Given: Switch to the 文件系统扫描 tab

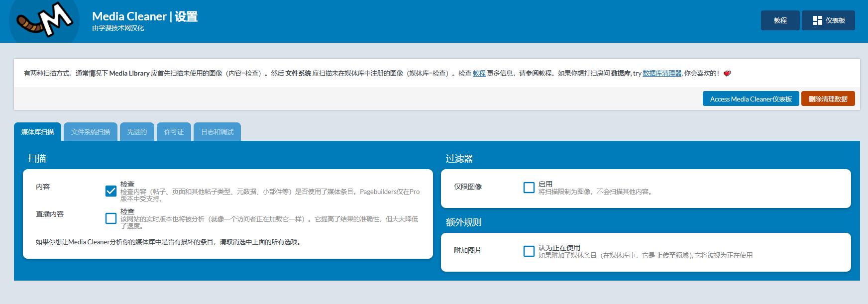Looking at the screenshot, I should pos(91,132).
